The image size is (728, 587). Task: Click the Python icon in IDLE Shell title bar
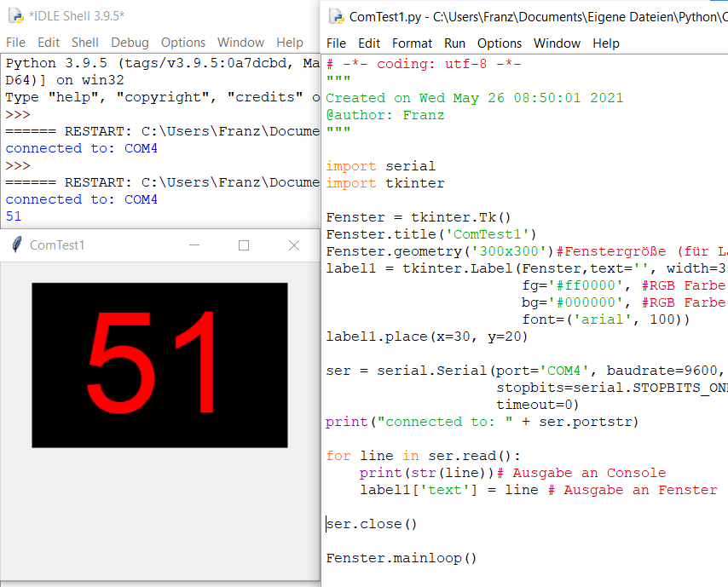click(16, 16)
